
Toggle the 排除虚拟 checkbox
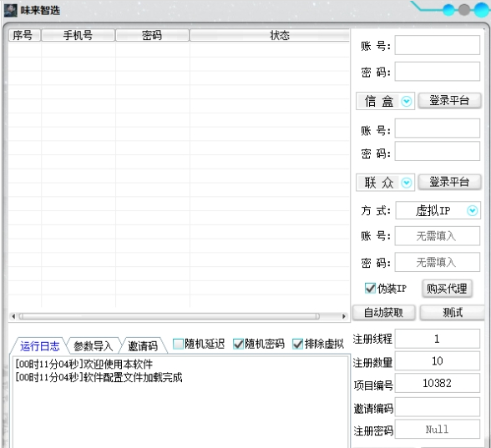[297, 344]
